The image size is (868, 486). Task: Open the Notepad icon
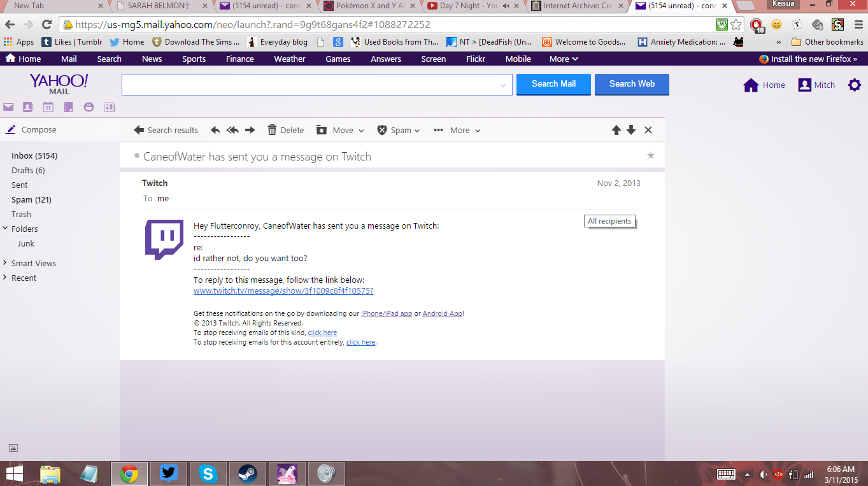[68, 107]
